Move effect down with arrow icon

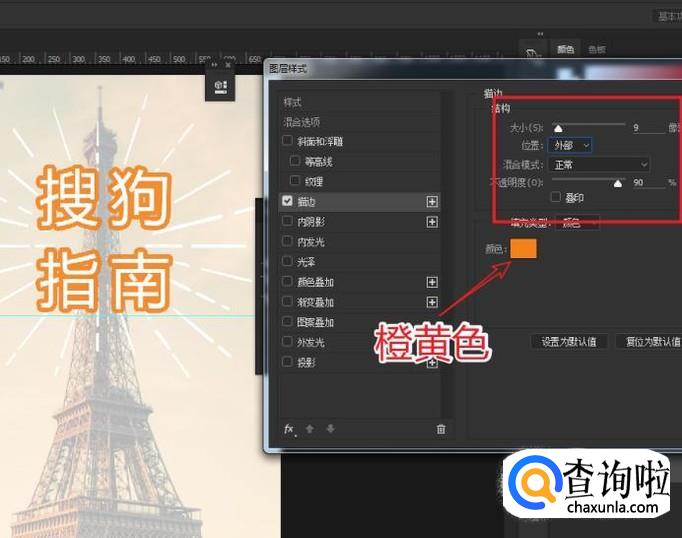[331, 429]
